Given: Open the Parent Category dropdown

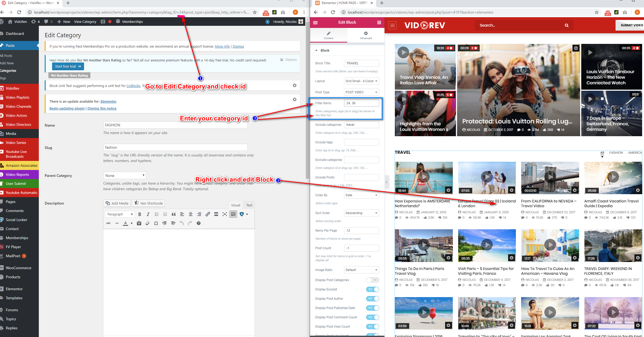Looking at the screenshot, I should tap(124, 176).
